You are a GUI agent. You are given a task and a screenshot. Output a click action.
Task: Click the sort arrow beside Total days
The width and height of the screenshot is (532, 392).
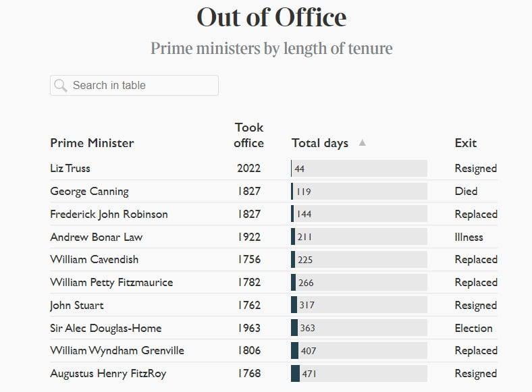coord(362,142)
